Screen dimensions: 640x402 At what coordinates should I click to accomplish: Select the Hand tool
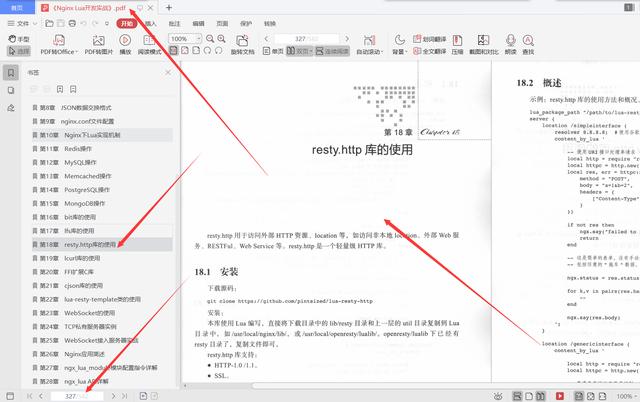pos(19,39)
